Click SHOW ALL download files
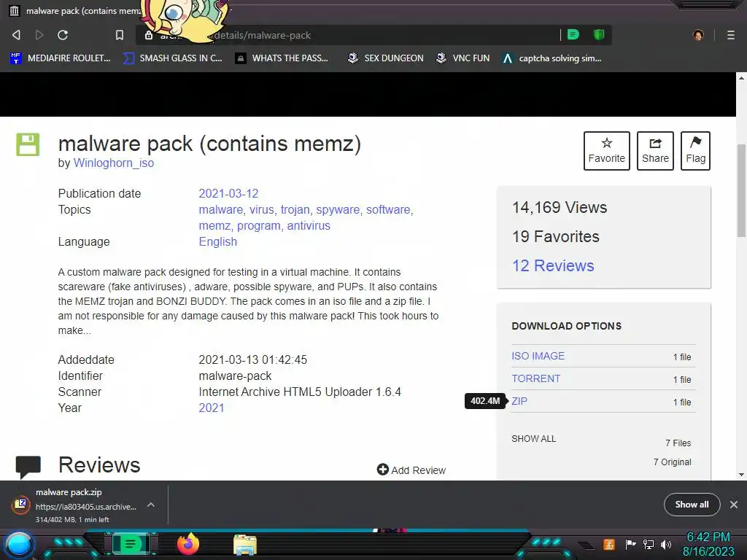The image size is (747, 560). (x=533, y=438)
